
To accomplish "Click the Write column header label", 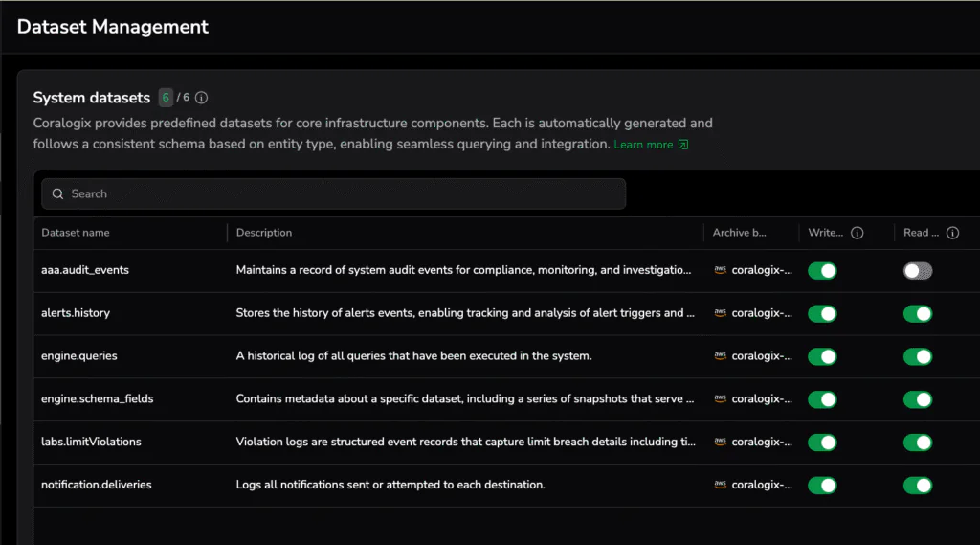I will pyautogui.click(x=825, y=233).
